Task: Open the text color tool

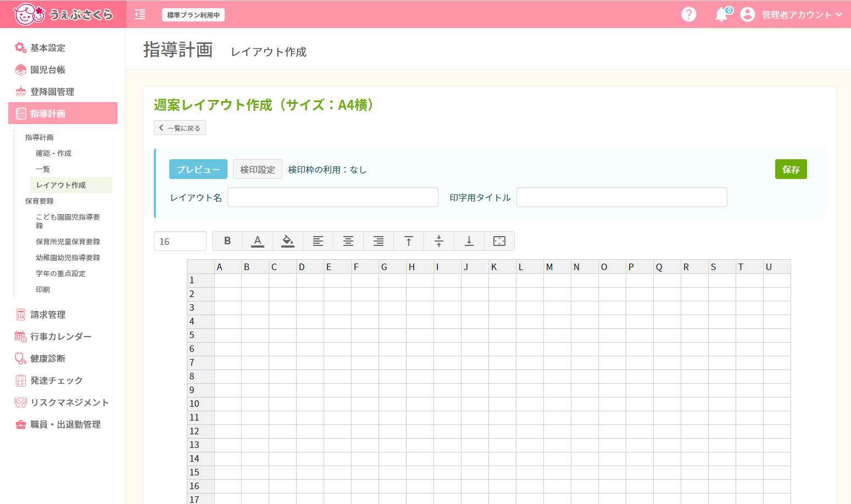Action: coord(258,241)
